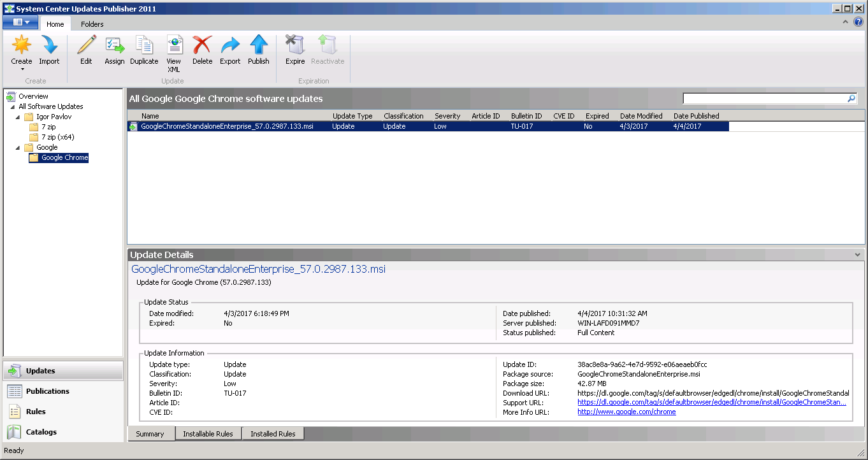Open the google.com/chrome More Info link
The width and height of the screenshot is (868, 460).
point(626,411)
